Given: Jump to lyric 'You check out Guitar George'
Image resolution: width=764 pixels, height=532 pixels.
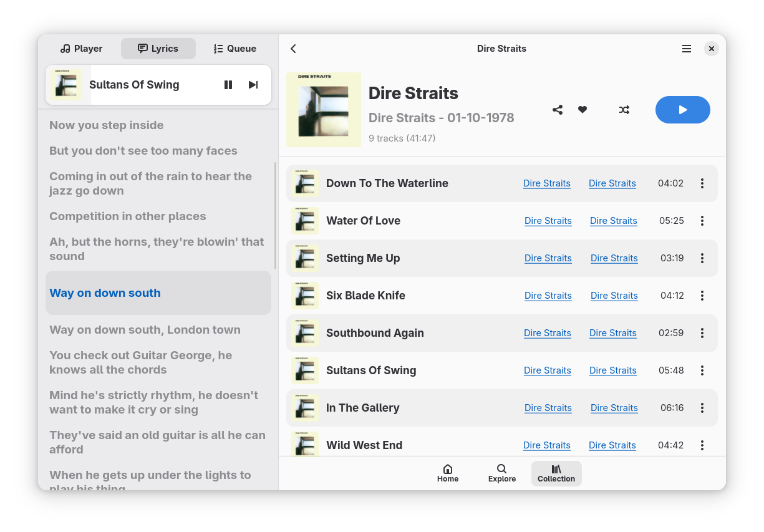Looking at the screenshot, I should [141, 362].
